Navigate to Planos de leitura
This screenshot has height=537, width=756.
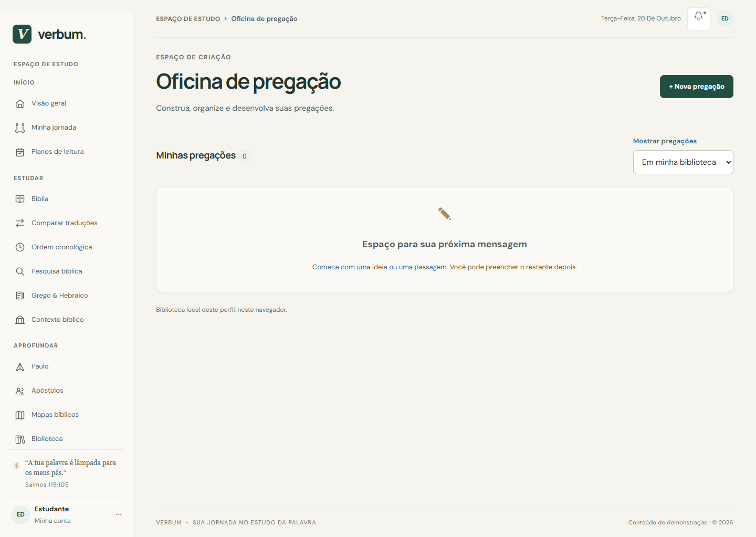coord(66,152)
